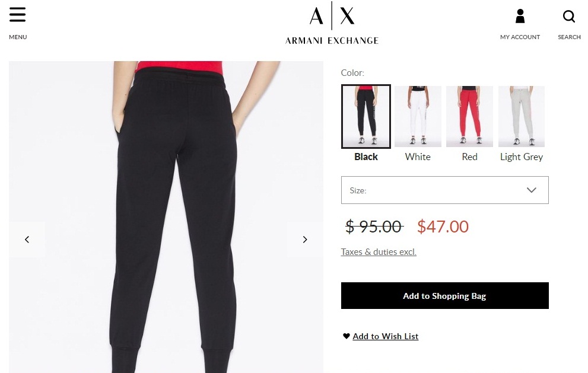The width and height of the screenshot is (588, 373).
Task: Click the My Account person icon
Action: pos(520,16)
